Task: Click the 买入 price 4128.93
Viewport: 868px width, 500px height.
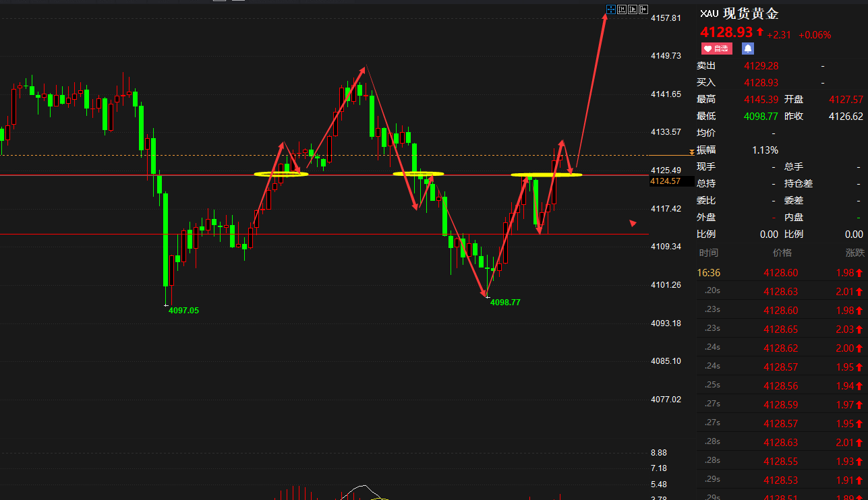Action: [761, 83]
